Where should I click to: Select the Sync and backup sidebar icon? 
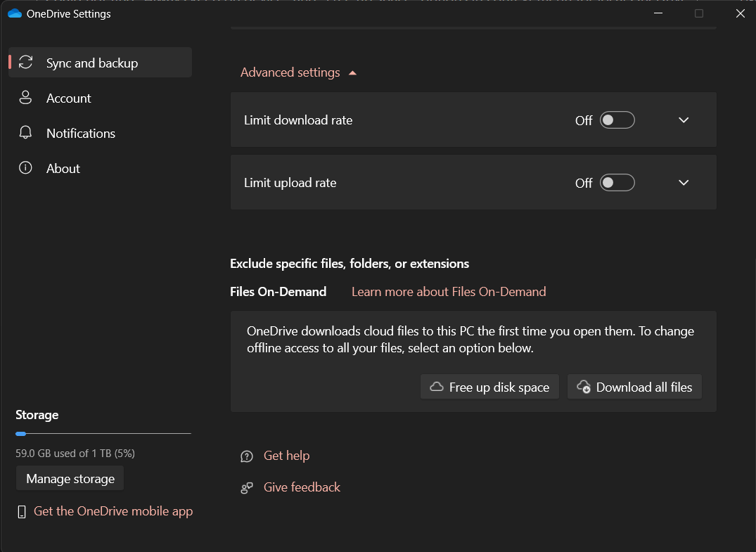26,62
